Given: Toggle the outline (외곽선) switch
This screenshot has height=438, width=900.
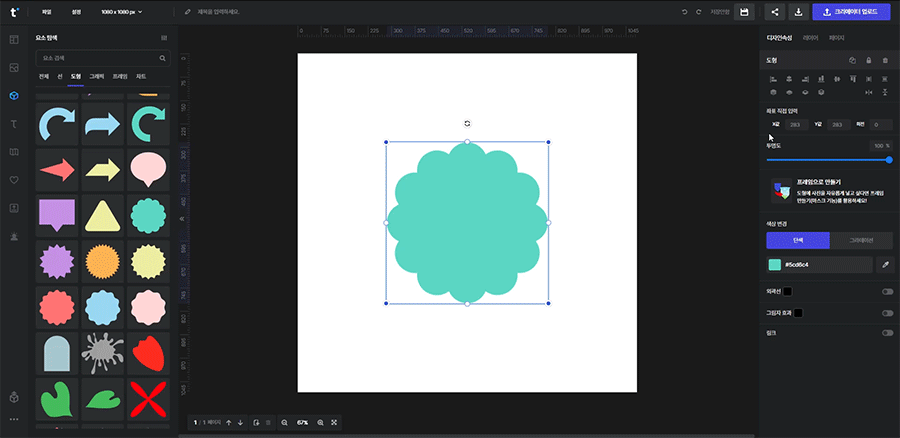Looking at the screenshot, I should pos(886,292).
